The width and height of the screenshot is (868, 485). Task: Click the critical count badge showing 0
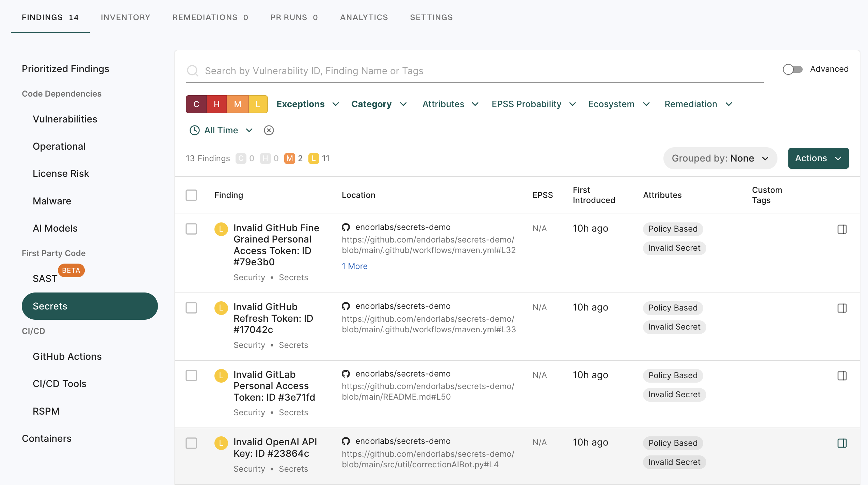[x=241, y=158]
